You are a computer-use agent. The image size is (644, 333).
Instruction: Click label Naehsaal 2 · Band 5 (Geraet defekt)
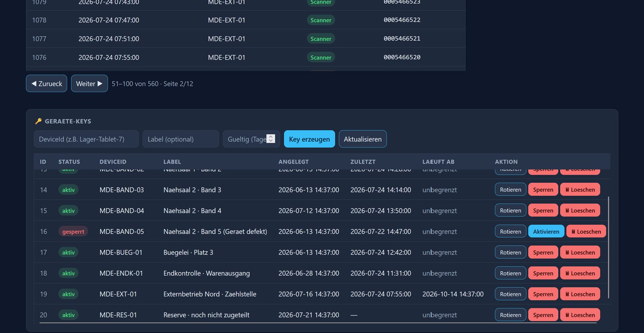coord(215,232)
